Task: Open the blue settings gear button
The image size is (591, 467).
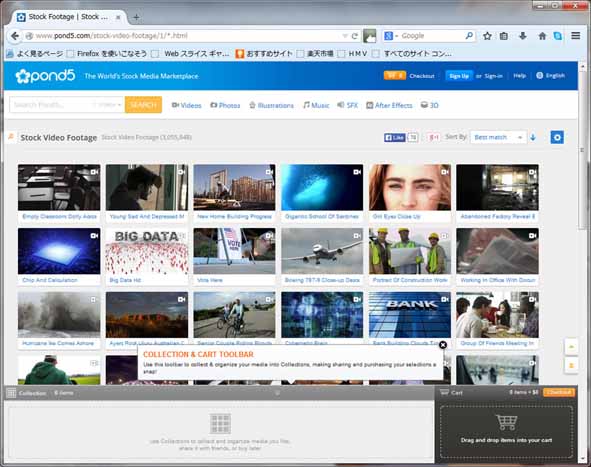Action: (557, 137)
